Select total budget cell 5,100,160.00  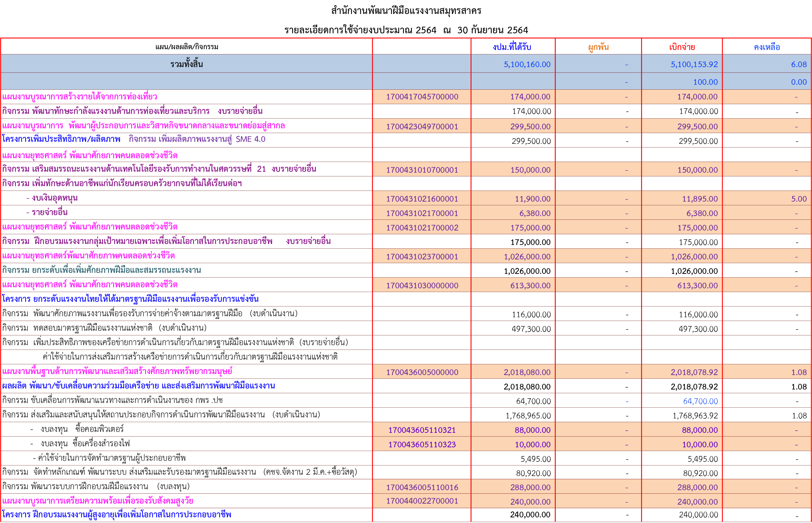point(527,64)
